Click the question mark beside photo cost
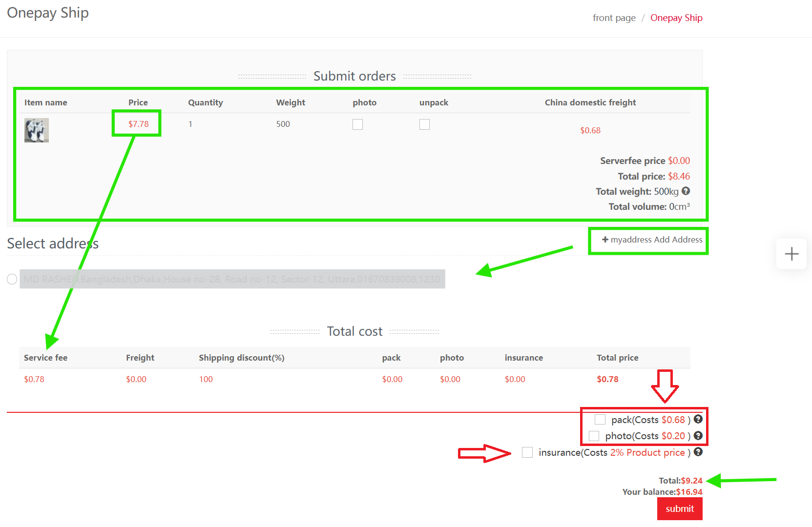The width and height of the screenshot is (812, 527). [698, 436]
